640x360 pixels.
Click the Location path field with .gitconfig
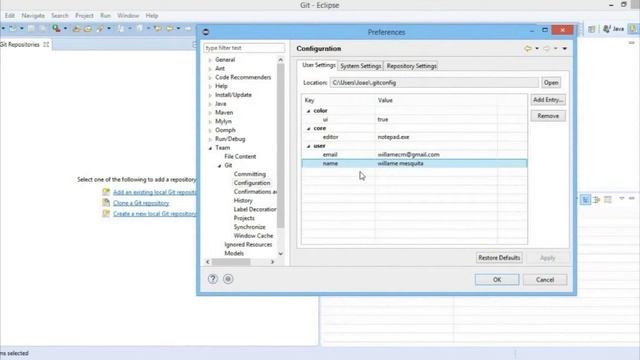(434, 82)
